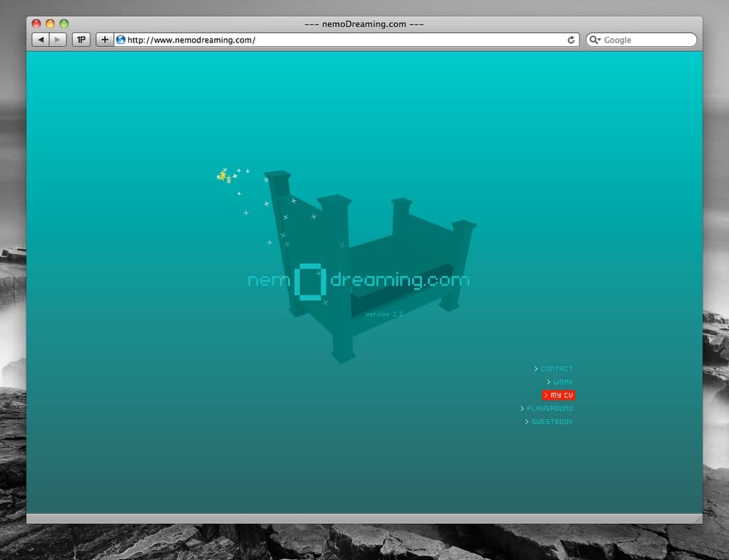Screen dimensions: 729x560
Task: Select the Work menu item
Action: [562, 382]
